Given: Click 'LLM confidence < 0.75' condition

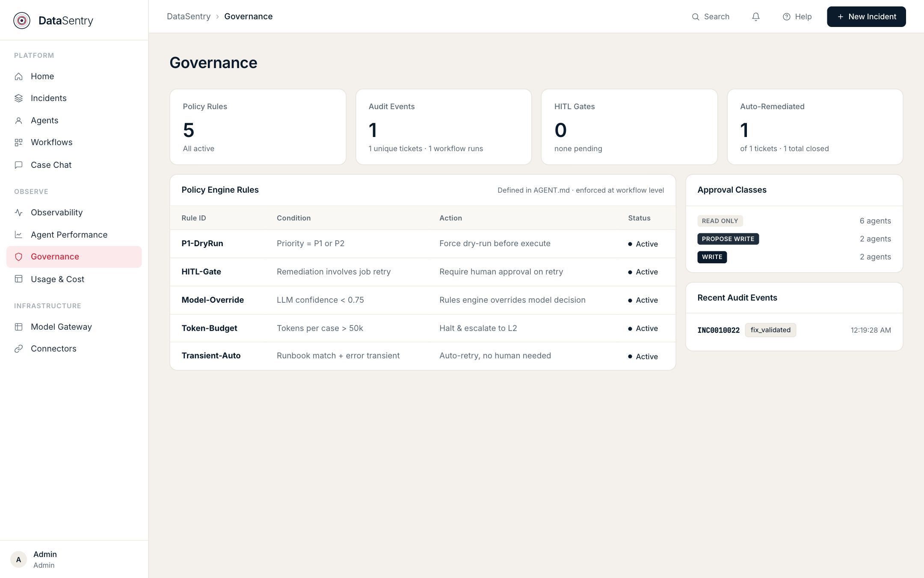Looking at the screenshot, I should [x=320, y=300].
